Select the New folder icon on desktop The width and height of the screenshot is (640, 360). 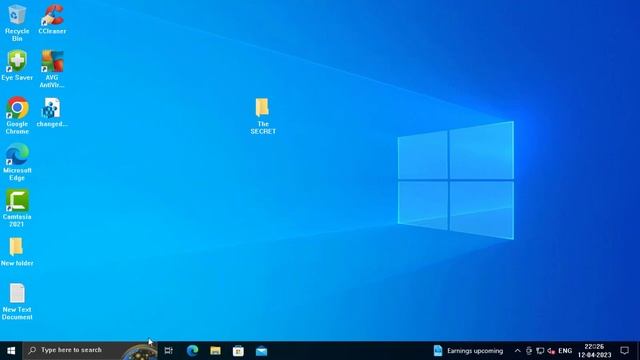point(17,252)
